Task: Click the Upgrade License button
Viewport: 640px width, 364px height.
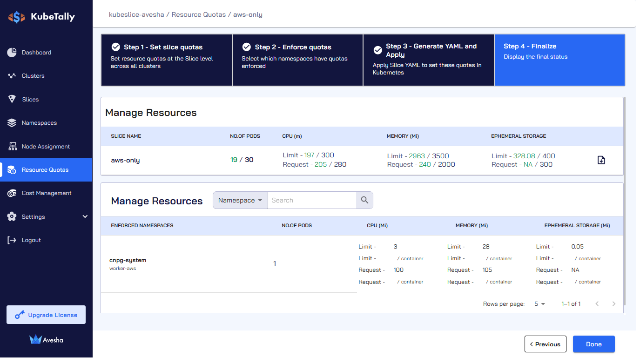Action: (x=46, y=315)
